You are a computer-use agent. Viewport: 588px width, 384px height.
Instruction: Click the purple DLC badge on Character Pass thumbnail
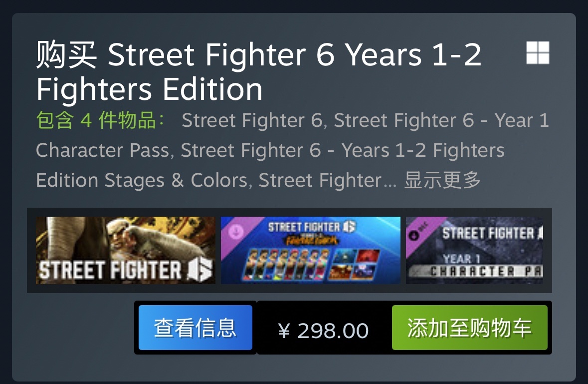click(x=416, y=229)
